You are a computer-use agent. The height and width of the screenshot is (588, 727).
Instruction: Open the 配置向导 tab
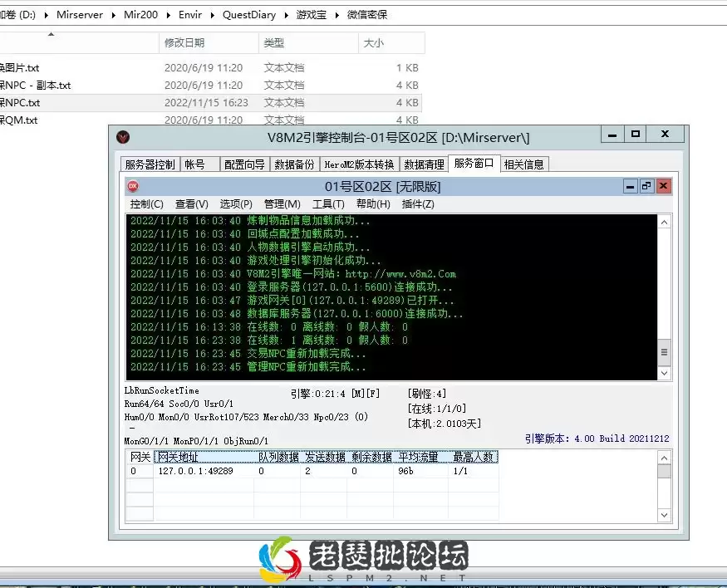pos(244,164)
